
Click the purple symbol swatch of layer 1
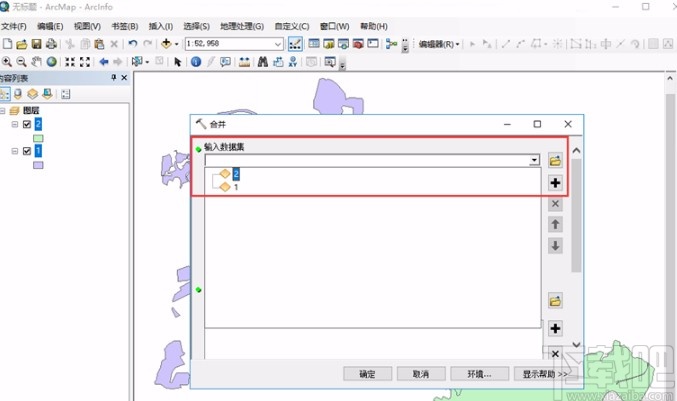point(38,165)
